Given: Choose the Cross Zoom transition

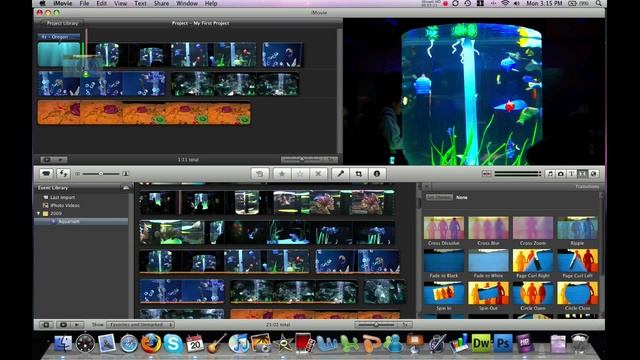Looking at the screenshot, I should point(533,231).
